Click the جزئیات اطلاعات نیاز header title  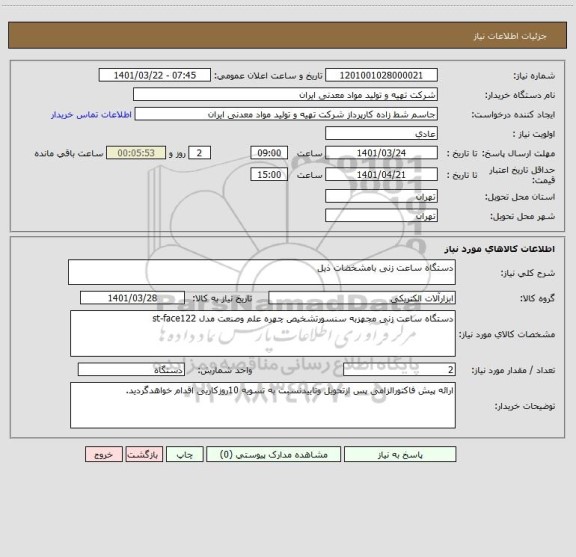(x=510, y=36)
